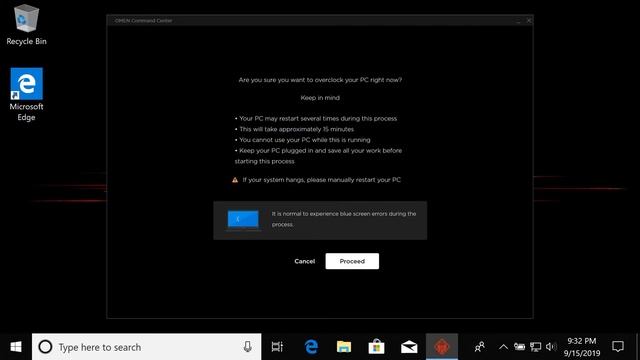Open Action Center notification icon
640x360 pixels.
[618, 347]
